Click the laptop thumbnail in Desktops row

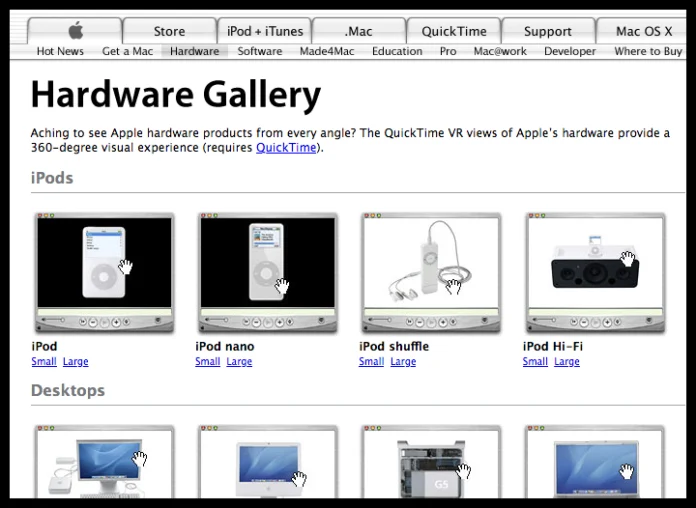coord(595,461)
